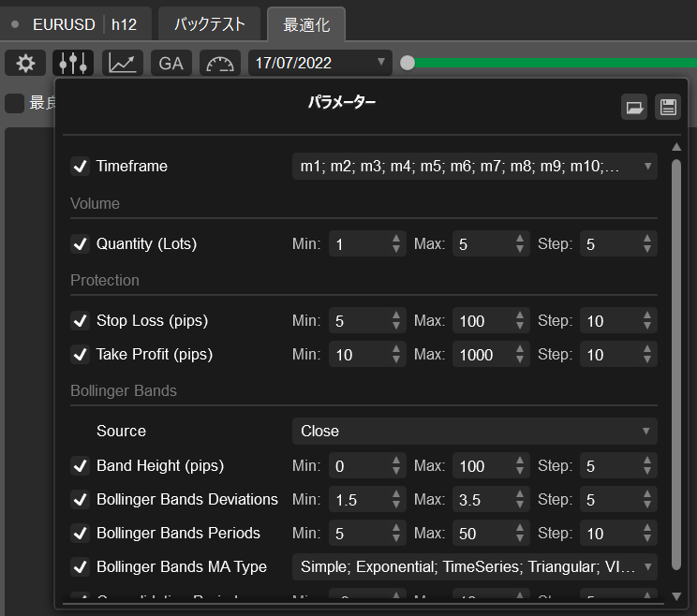Viewport: 697px width, 616px height.
Task: Select the GA genetic algorithm button
Action: click(x=171, y=63)
